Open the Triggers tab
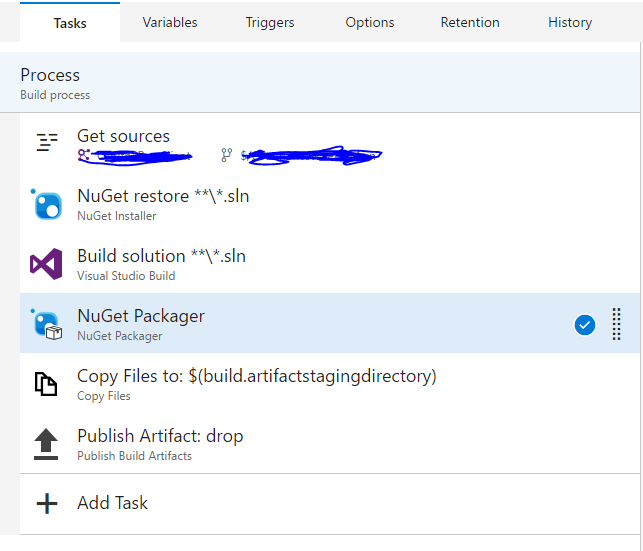643x551 pixels. (270, 23)
